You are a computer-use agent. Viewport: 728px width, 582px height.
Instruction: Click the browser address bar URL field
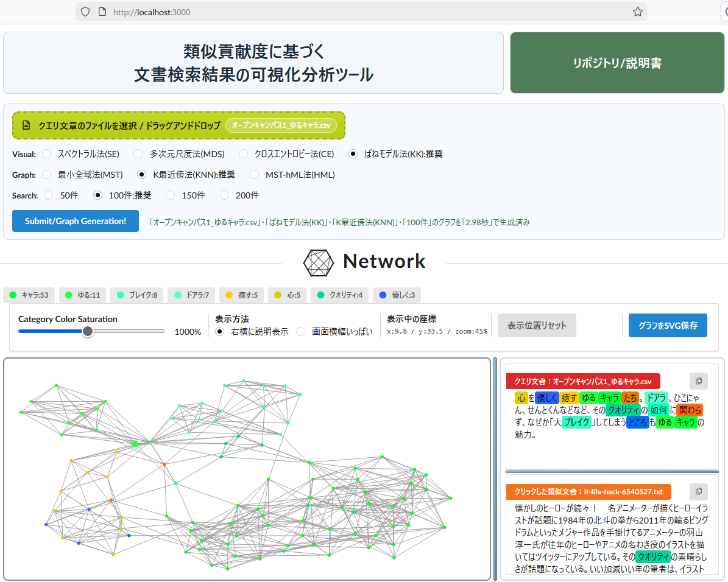point(244,12)
